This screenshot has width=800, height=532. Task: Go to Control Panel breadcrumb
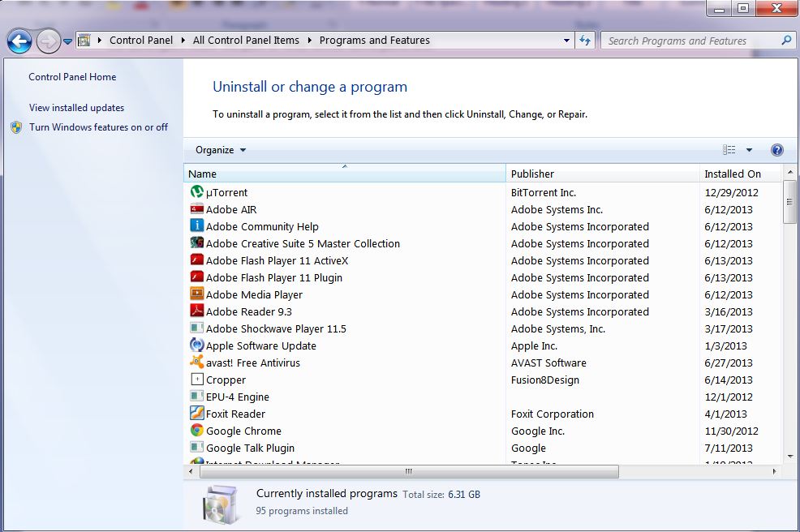click(141, 41)
